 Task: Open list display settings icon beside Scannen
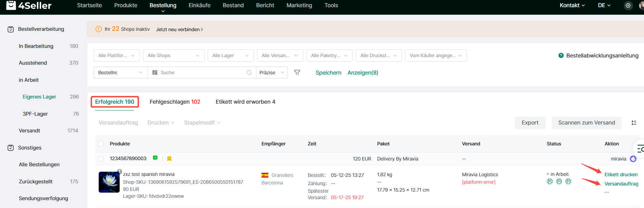pos(634,123)
